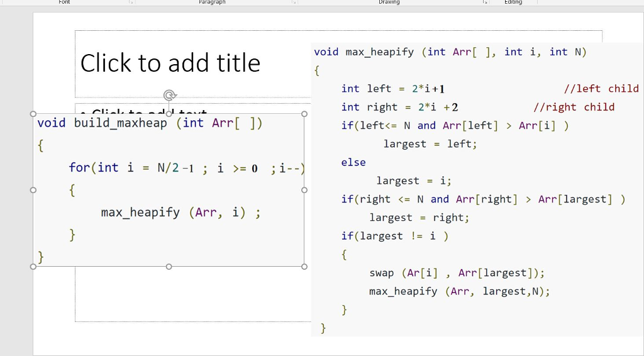The width and height of the screenshot is (644, 356).
Task: Click the 'void max_heapify (int Arr[ ], int i, int N)' header
Action: tap(450, 52)
